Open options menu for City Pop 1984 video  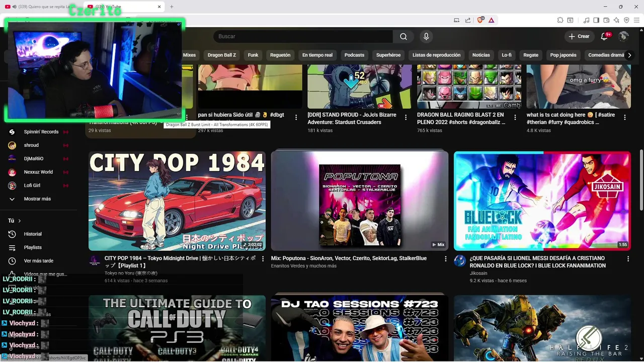pos(263,259)
